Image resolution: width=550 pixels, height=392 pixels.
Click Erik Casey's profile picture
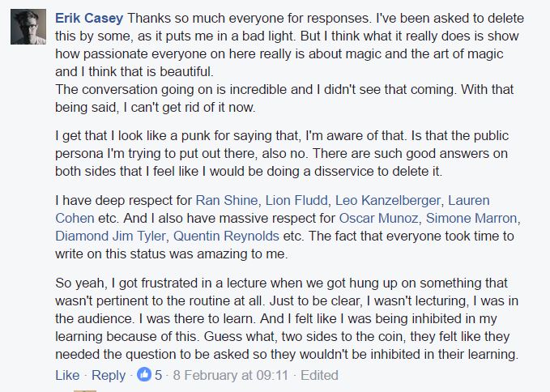click(x=28, y=27)
